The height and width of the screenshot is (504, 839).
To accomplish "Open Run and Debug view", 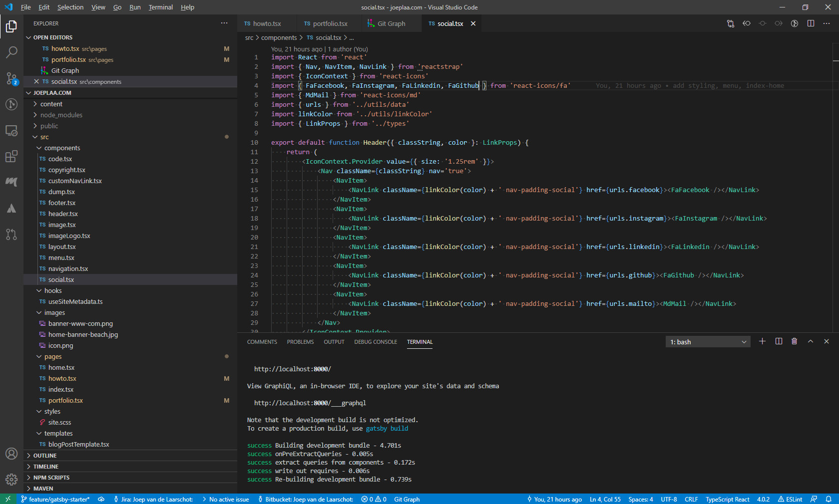I will 11,104.
